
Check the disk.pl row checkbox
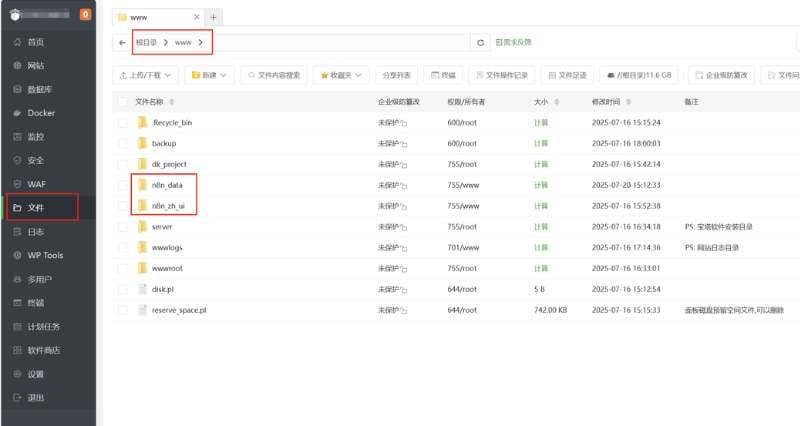[122, 289]
